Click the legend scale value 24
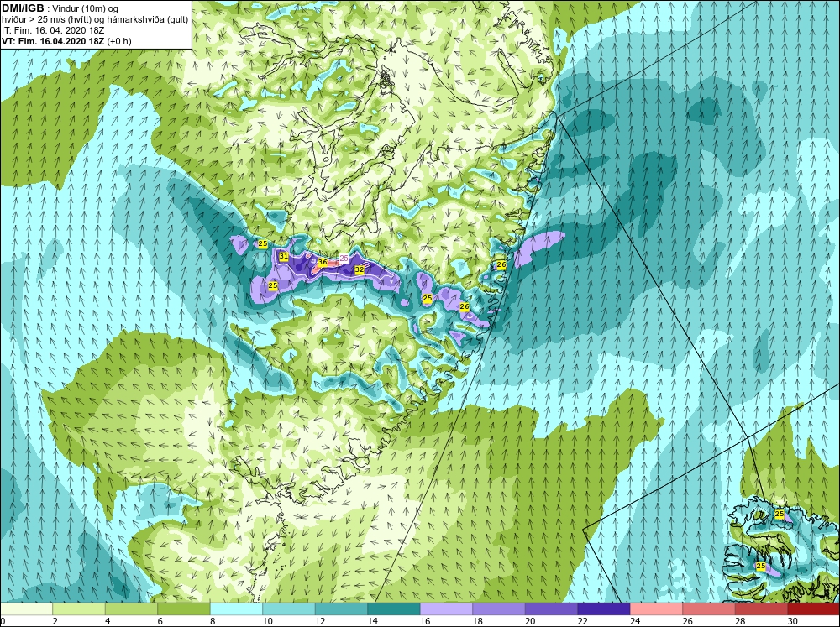 click(x=635, y=621)
